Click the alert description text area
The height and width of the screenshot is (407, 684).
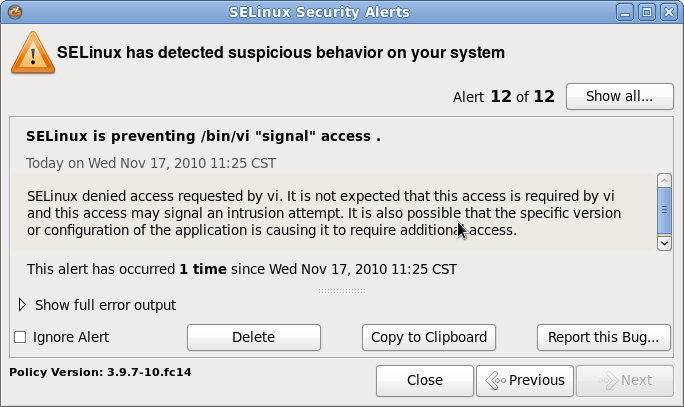tap(330, 213)
